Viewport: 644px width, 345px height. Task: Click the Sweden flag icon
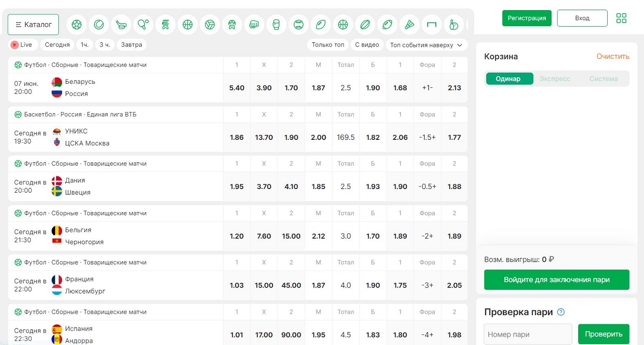[57, 192]
